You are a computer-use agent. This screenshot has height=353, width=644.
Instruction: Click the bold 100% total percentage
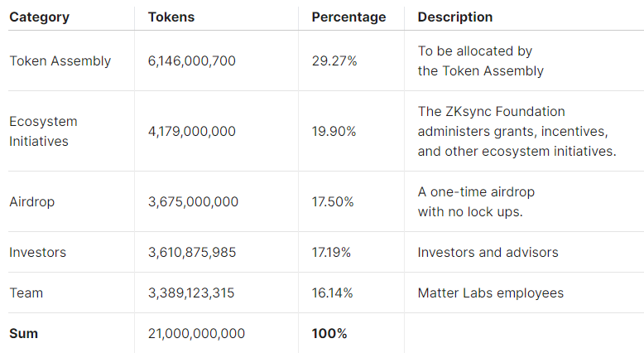pos(329,333)
